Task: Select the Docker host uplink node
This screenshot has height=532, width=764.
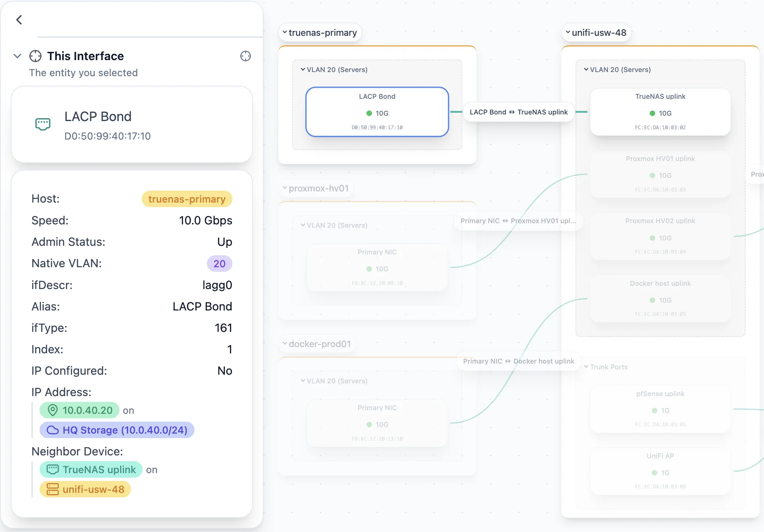Action: (660, 299)
